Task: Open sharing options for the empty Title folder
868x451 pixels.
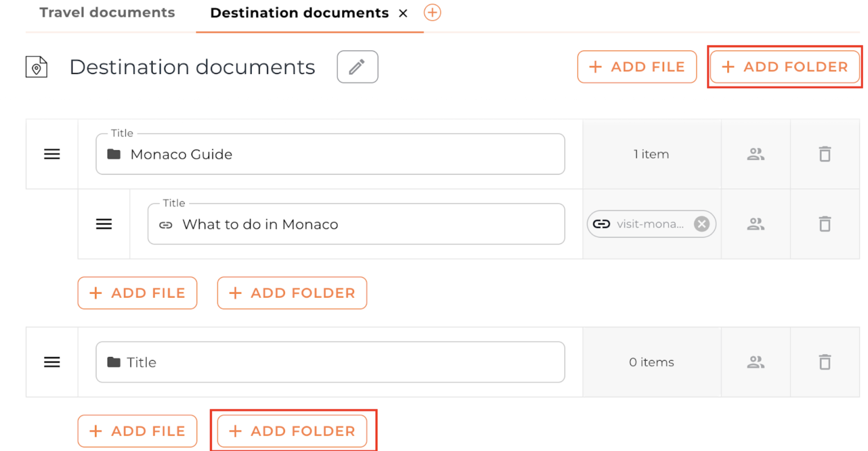Action: click(x=755, y=362)
